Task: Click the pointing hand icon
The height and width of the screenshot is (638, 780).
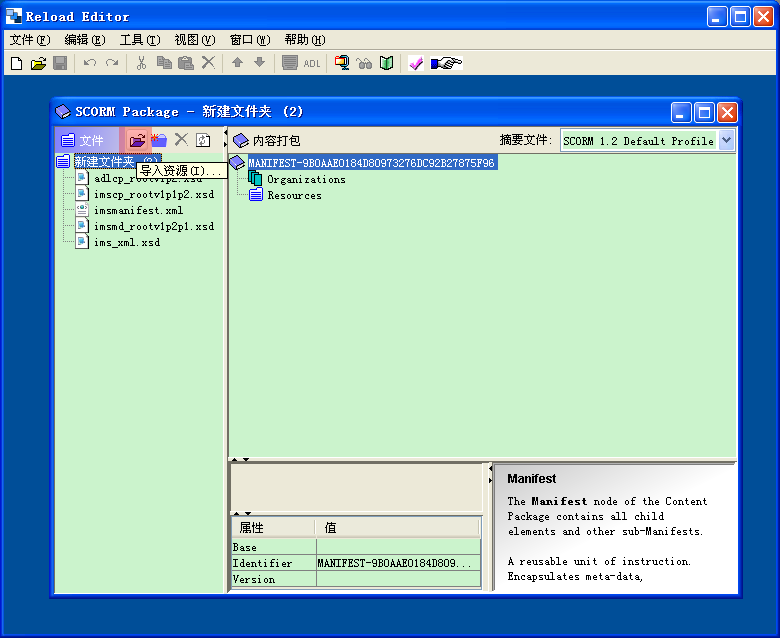Action: [x=446, y=63]
